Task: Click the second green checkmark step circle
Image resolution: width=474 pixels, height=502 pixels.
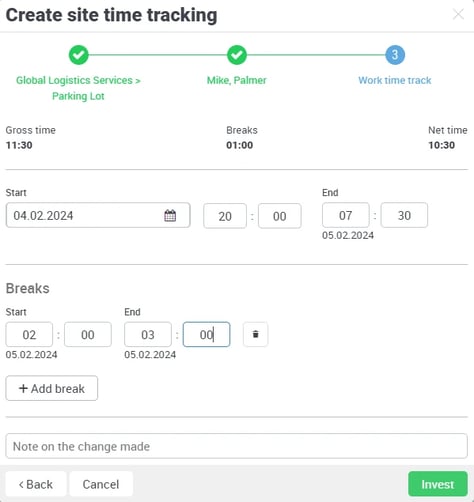Action: [237, 55]
